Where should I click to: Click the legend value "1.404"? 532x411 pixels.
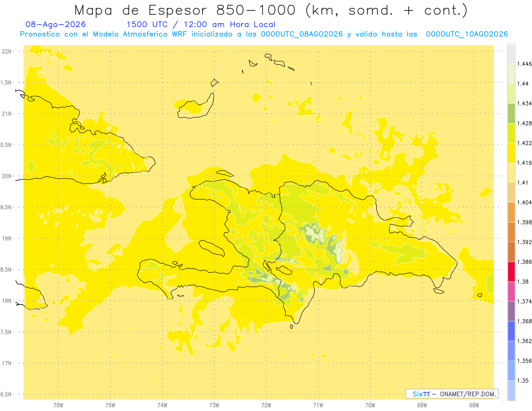(x=524, y=202)
